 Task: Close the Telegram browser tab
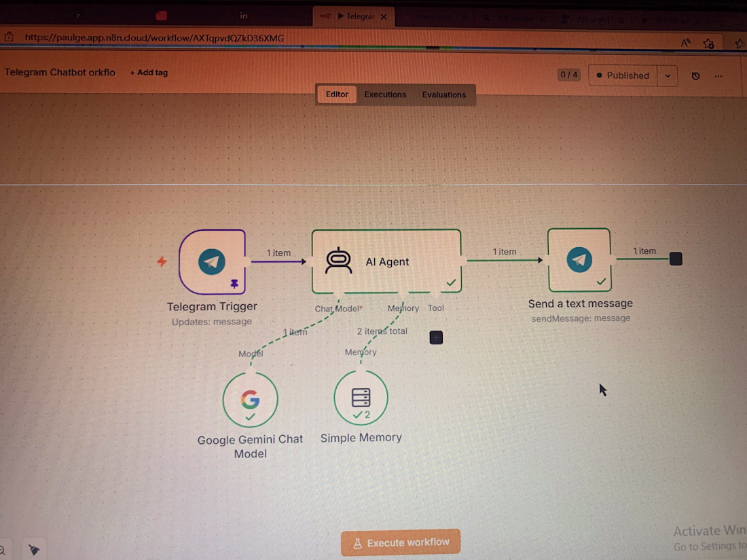(384, 17)
